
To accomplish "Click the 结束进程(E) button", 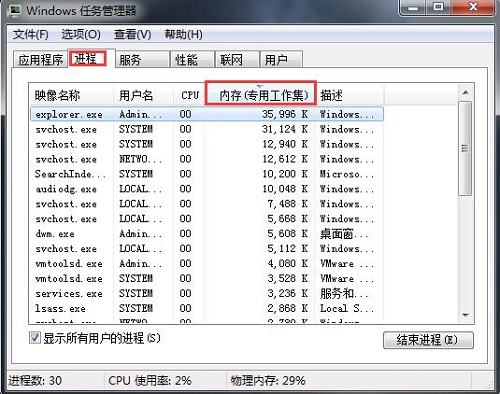I will click(428, 340).
